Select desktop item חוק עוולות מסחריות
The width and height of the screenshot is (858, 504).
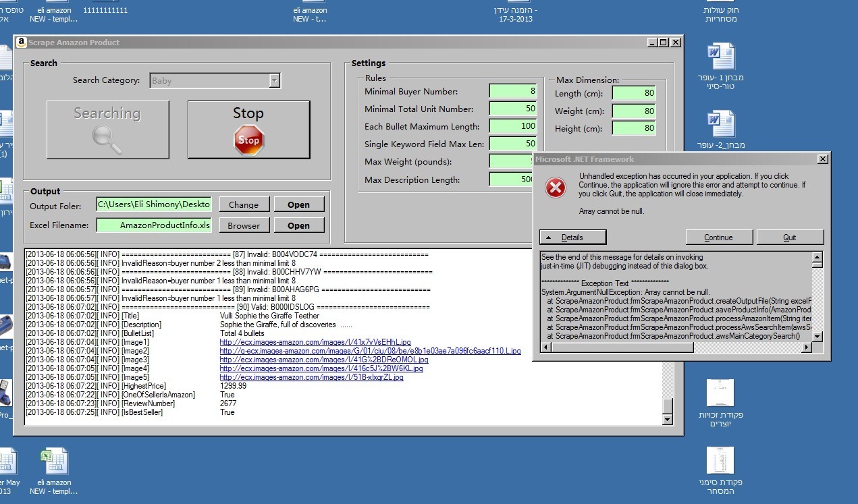tap(721, 13)
